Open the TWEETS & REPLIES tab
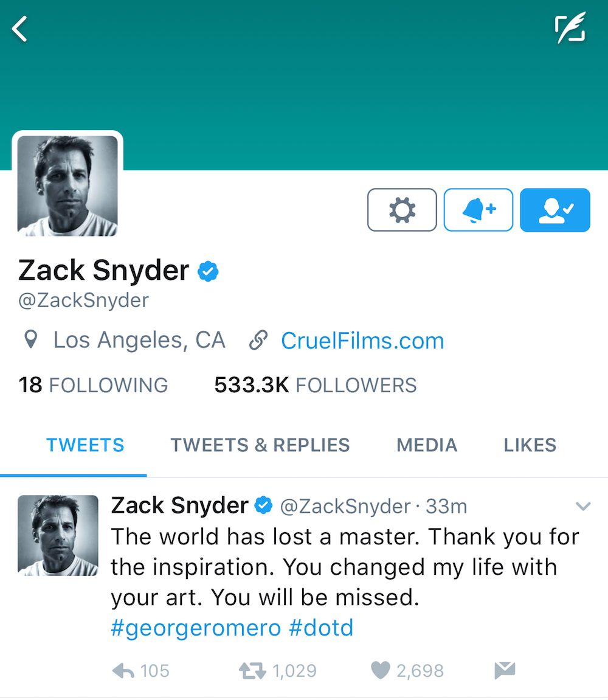 tap(260, 445)
